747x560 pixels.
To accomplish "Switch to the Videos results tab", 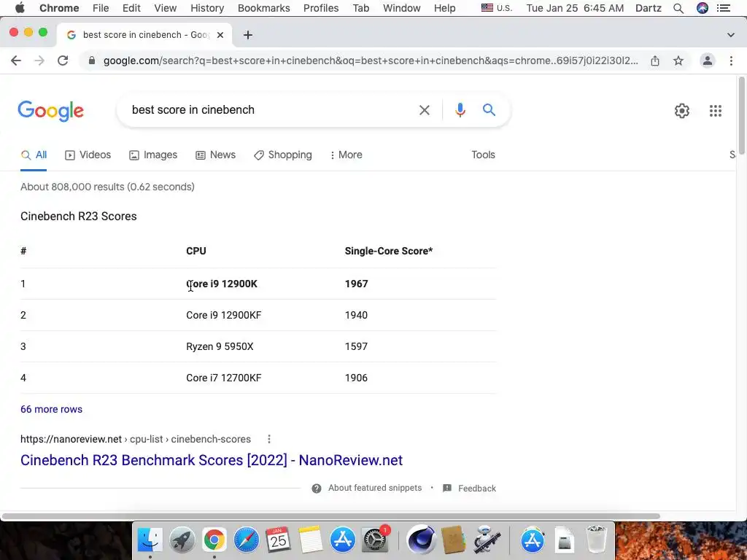I will point(88,155).
